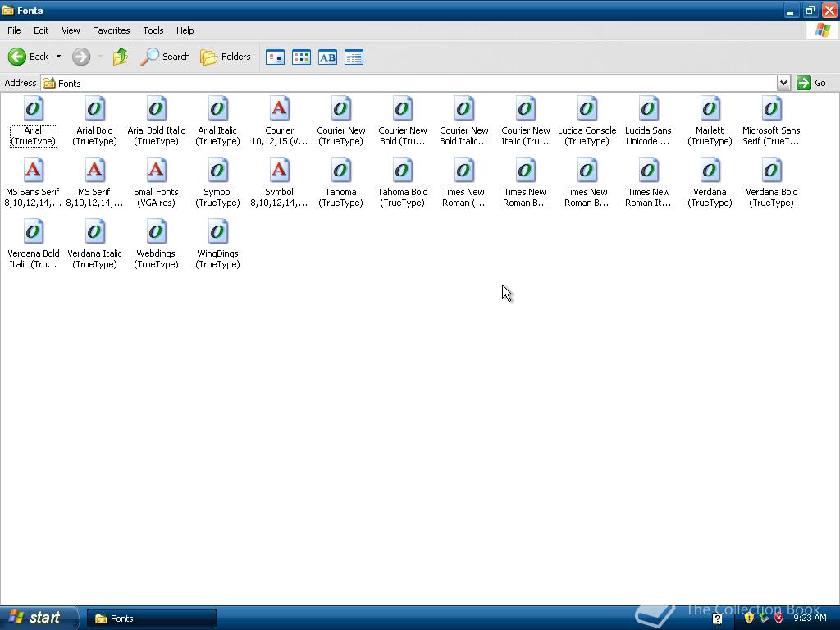This screenshot has height=630, width=840.
Task: Open the Tools menu
Action: (153, 30)
